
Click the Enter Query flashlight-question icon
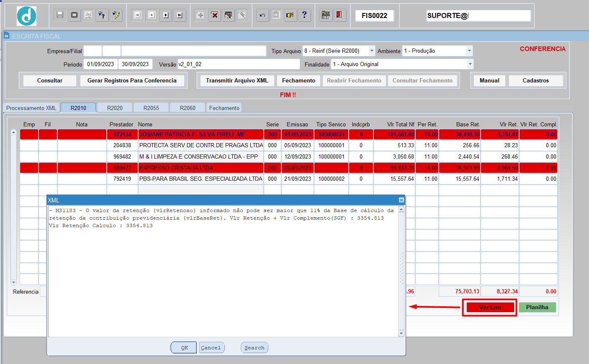[x=102, y=15]
